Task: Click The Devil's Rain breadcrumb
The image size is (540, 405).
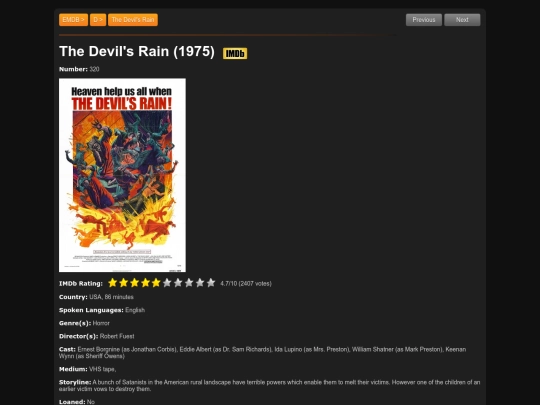Action: tap(133, 20)
